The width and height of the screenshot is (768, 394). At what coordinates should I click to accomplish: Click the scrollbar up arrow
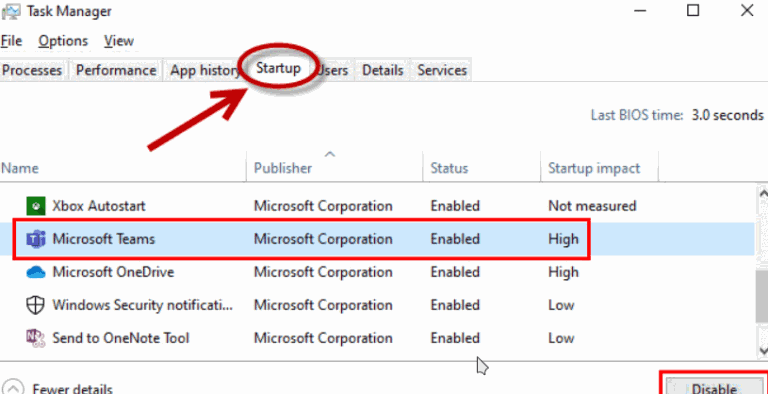tap(763, 193)
